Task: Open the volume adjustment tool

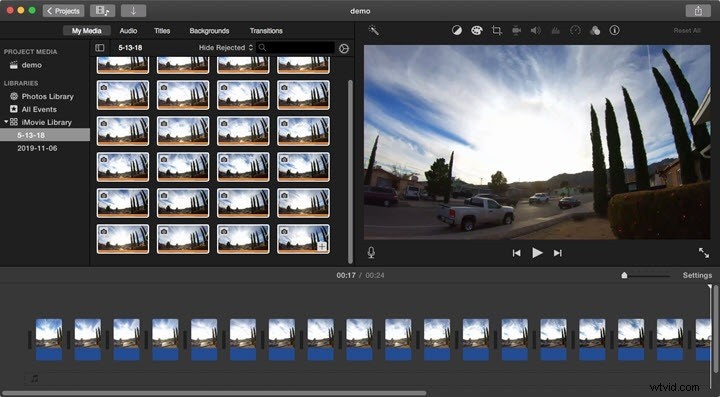Action: [x=535, y=31]
